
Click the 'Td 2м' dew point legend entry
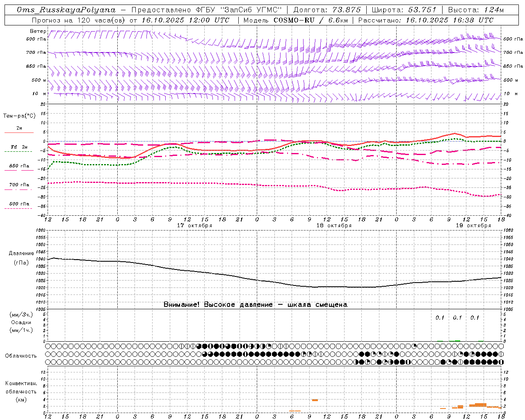[x=19, y=147]
